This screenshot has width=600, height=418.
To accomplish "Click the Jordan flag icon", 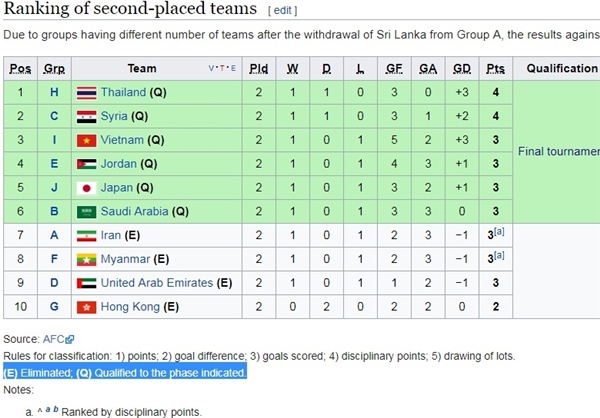I will pyautogui.click(x=86, y=164).
